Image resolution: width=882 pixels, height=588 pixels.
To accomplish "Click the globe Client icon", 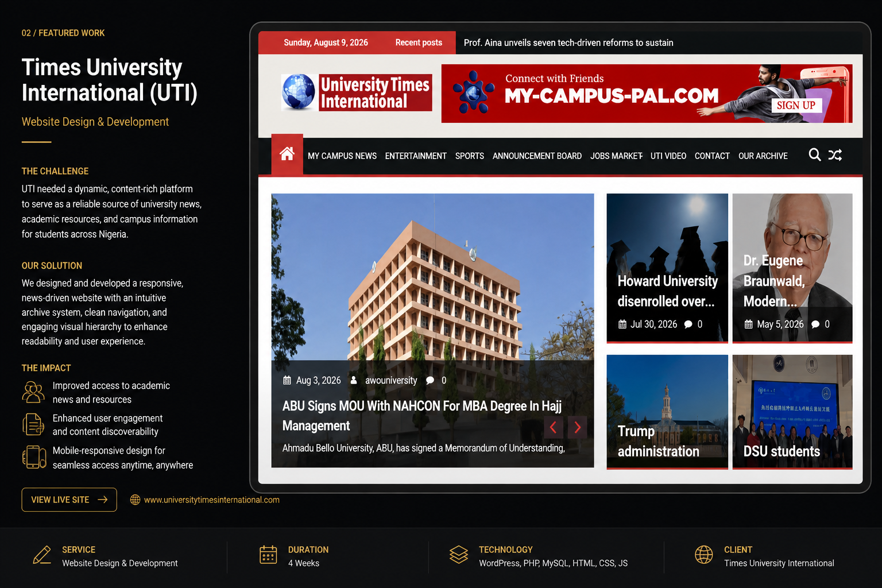I will (704, 555).
